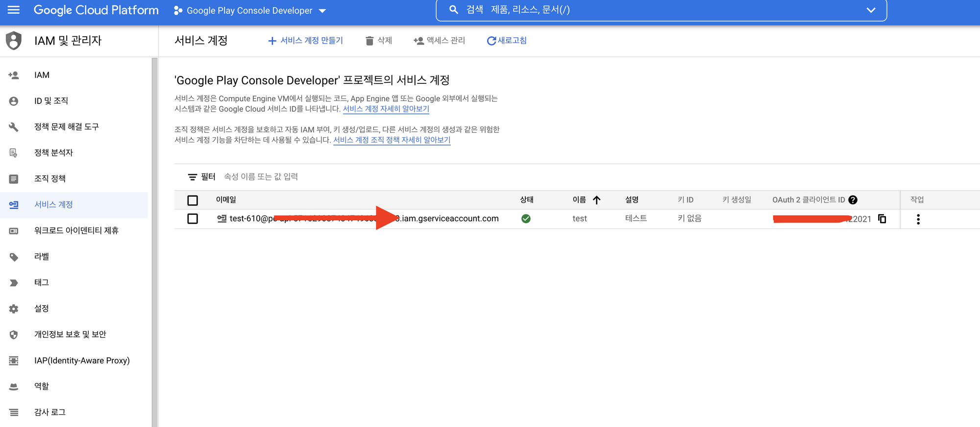Click the sidebar vertical scrollbar
The height and width of the screenshot is (427, 980).
[x=155, y=242]
